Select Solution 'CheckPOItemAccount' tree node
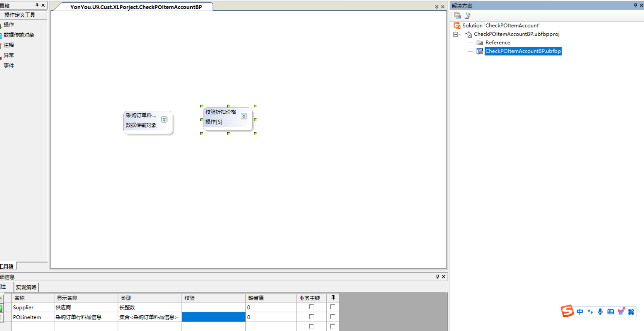644x331 pixels. tap(501, 26)
